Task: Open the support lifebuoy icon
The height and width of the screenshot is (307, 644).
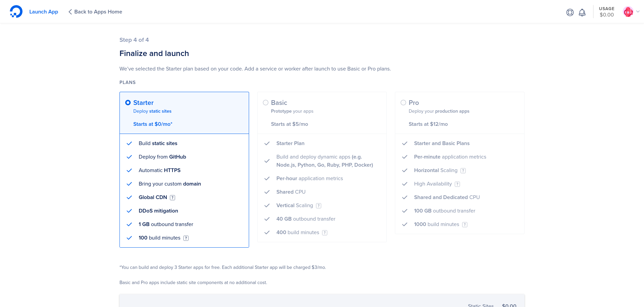Action: tap(570, 12)
